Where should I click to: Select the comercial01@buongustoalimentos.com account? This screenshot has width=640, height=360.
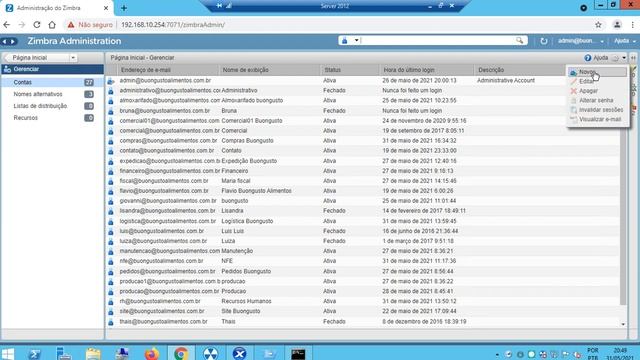(x=363, y=121)
